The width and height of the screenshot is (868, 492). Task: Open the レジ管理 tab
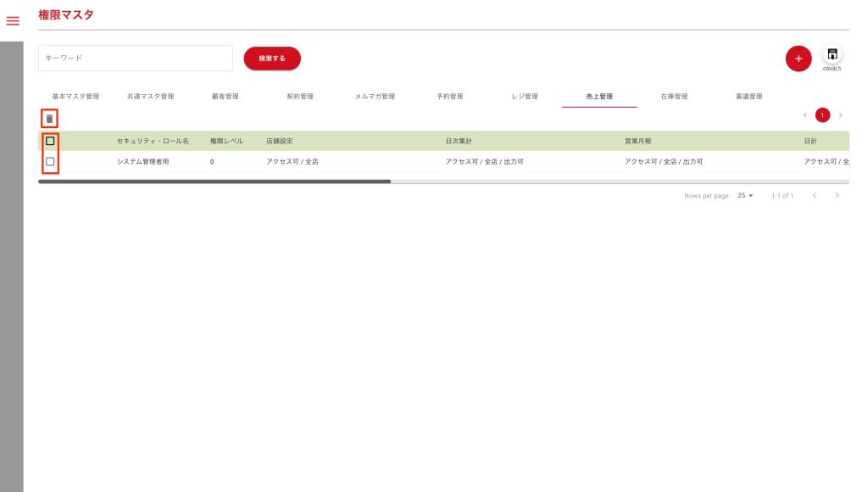[524, 97]
